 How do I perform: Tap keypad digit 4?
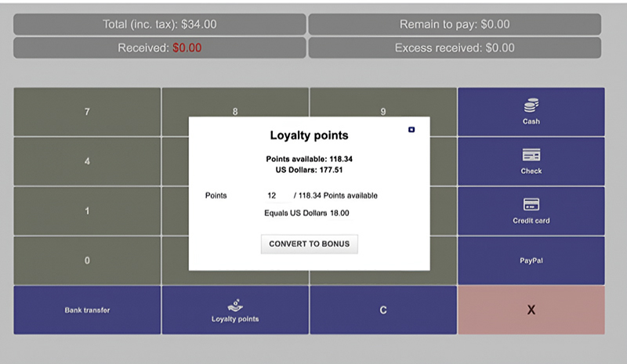click(87, 161)
